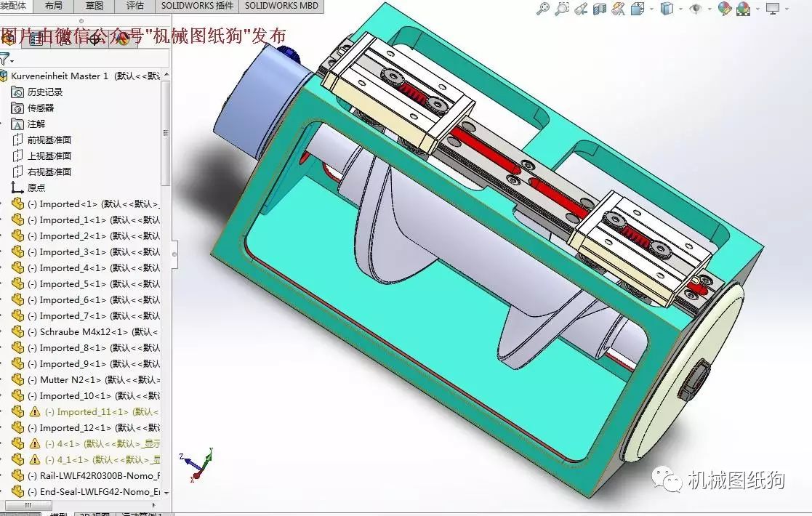Switch to the 评估 (Evaluate) tab
Viewport: 812px width, 516px height.
click(135, 6)
